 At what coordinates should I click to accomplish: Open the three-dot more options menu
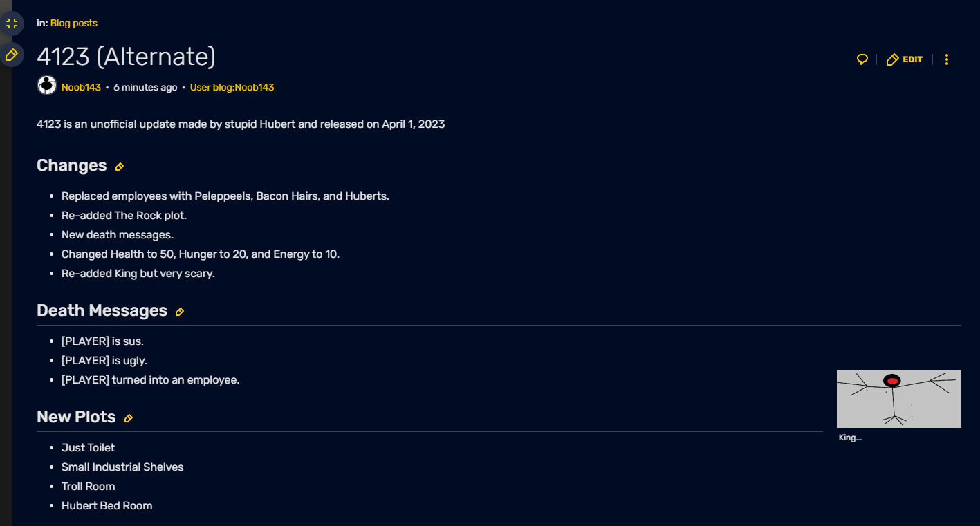[x=947, y=59]
